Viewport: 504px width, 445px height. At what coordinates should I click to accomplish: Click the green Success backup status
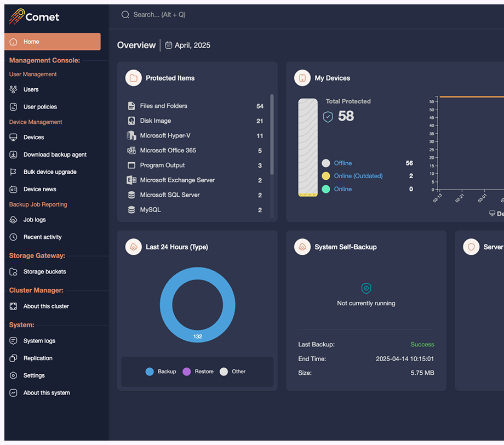pyautogui.click(x=422, y=344)
